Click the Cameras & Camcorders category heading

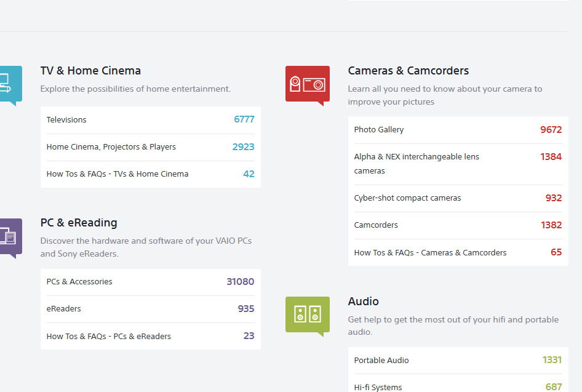click(409, 71)
